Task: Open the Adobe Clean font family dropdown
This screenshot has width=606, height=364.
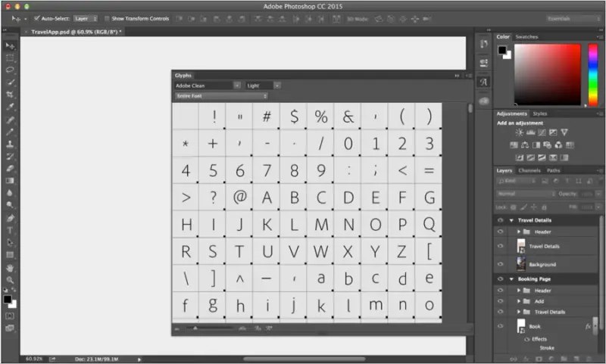Action: 208,86
